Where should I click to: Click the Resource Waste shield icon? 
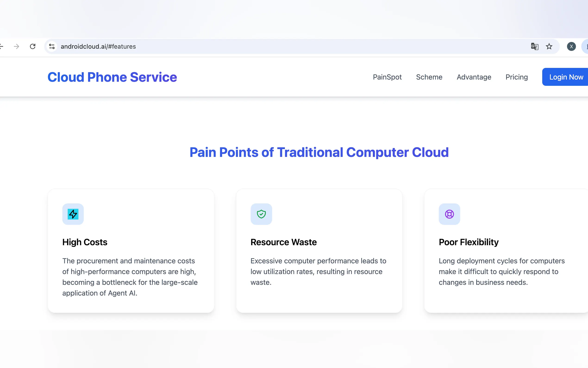click(x=261, y=214)
